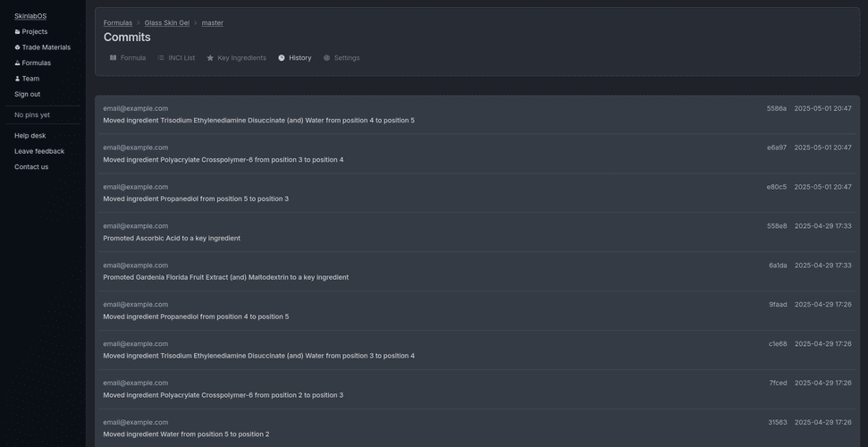This screenshot has height=447, width=868.
Task: Click the Key Ingredients star icon
Action: 210,58
